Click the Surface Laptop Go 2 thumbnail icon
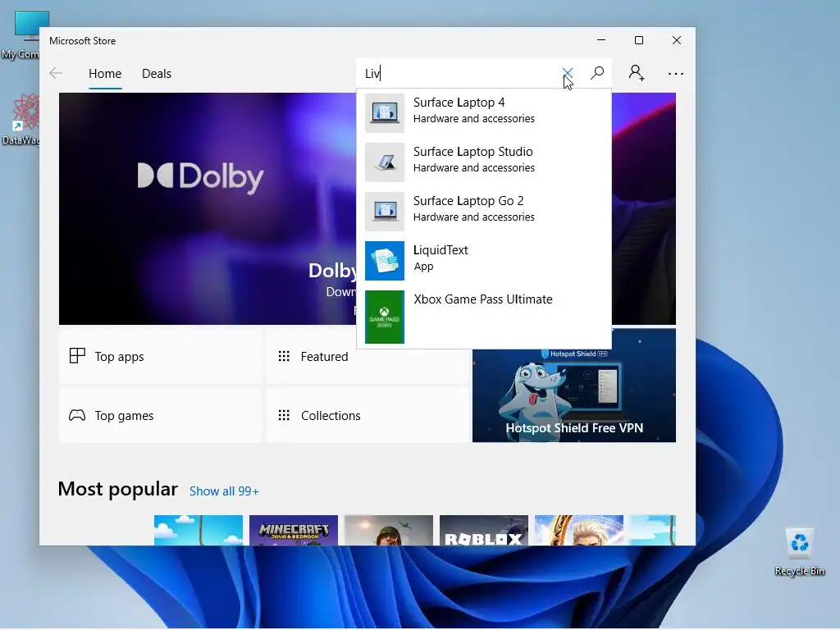 click(x=385, y=211)
